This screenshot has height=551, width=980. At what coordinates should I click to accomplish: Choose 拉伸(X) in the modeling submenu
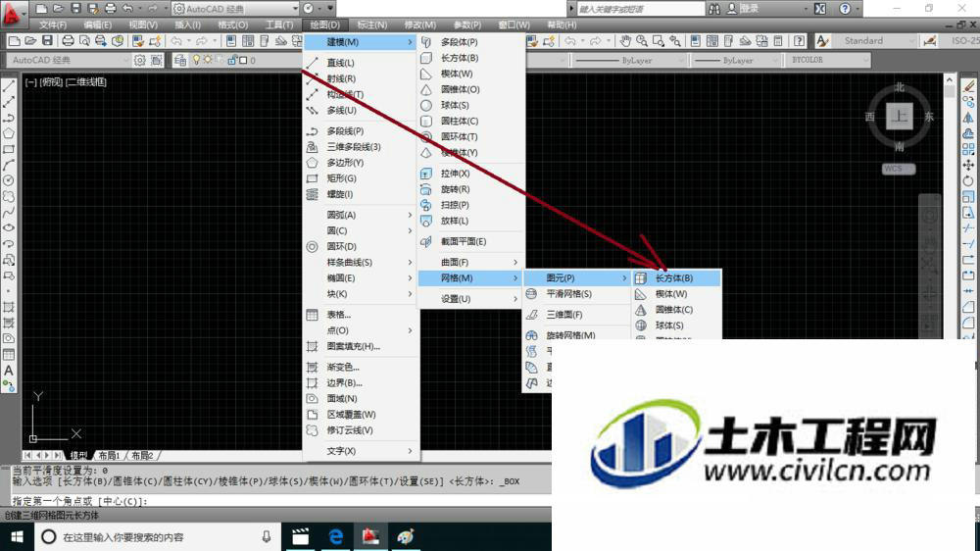[x=472, y=174]
